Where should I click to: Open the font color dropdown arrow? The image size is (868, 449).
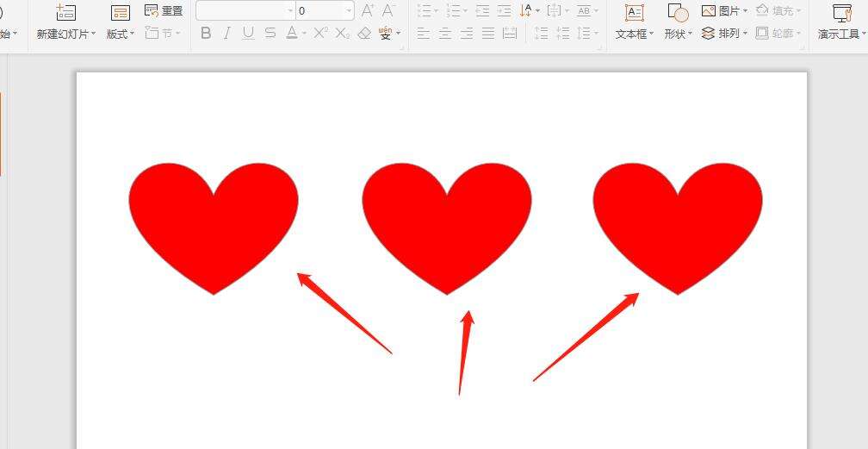(305, 34)
